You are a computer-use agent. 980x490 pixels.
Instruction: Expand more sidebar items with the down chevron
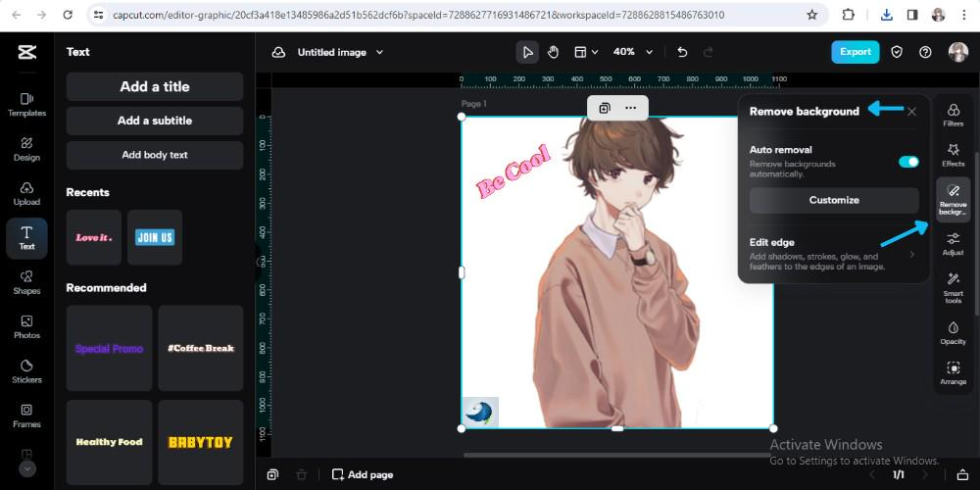pyautogui.click(x=26, y=468)
